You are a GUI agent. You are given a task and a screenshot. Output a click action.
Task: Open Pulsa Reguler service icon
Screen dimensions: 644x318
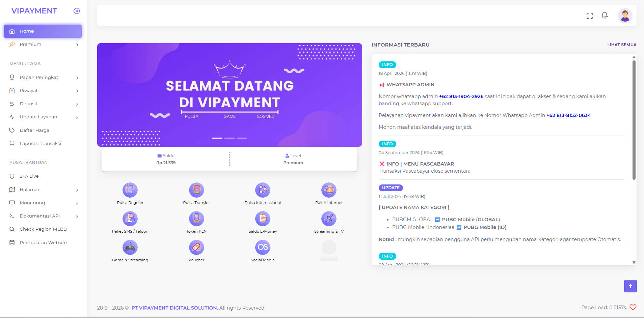coord(130,190)
